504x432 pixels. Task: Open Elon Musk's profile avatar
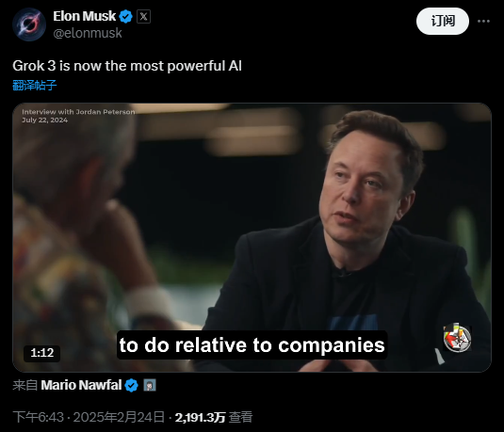coord(29,24)
